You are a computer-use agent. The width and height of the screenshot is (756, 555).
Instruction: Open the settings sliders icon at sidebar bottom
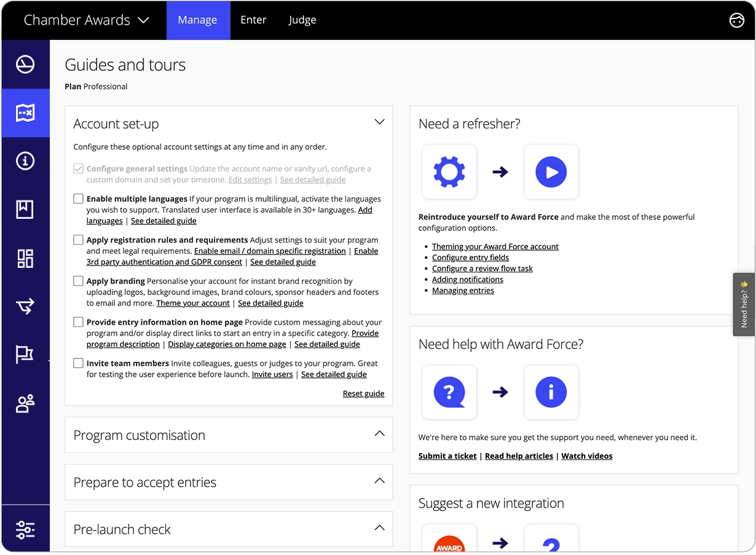coord(25,529)
